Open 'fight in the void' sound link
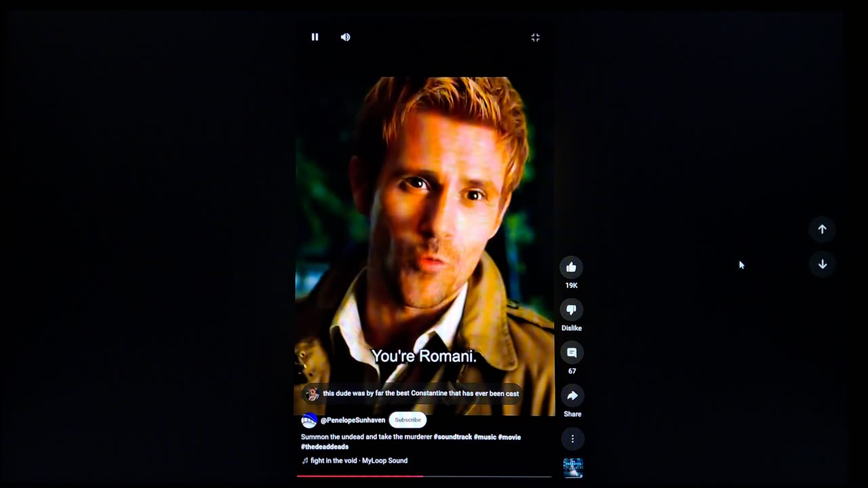 (x=359, y=461)
